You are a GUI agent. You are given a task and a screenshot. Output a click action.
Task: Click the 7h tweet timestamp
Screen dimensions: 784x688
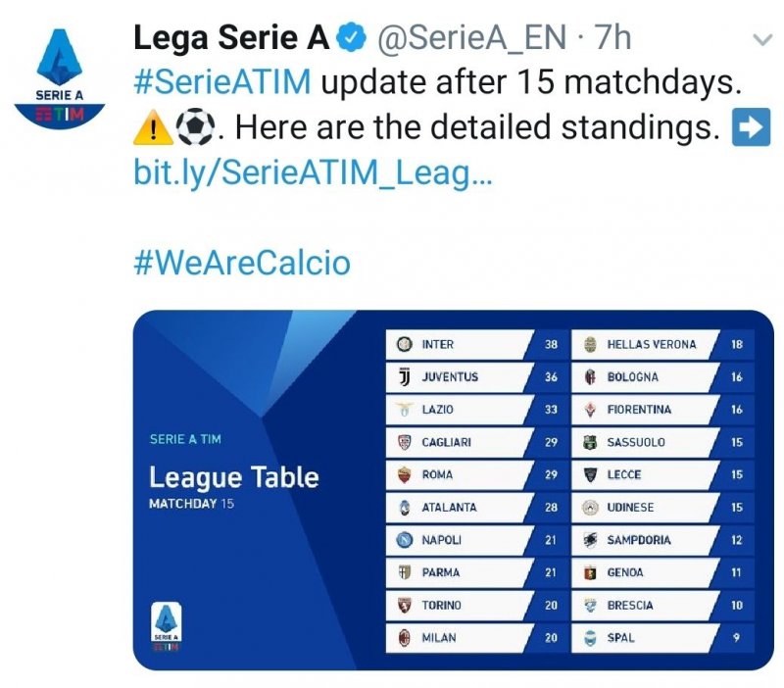(x=612, y=38)
